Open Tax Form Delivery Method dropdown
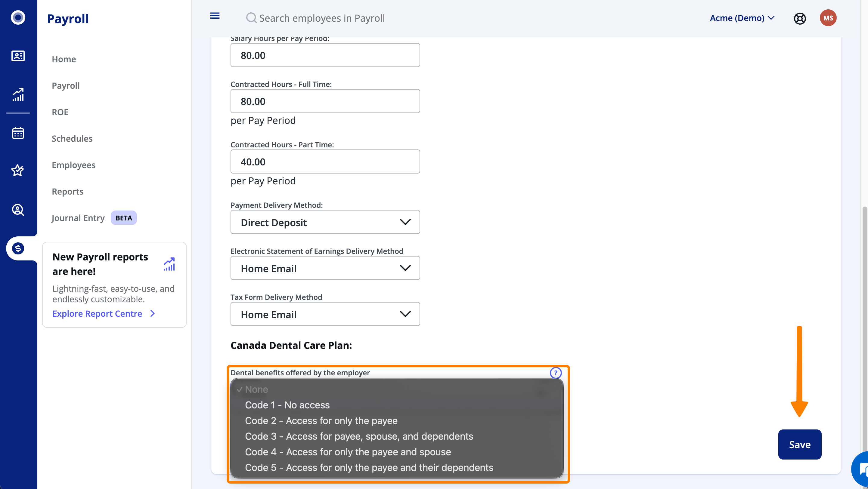868x489 pixels. 325,314
